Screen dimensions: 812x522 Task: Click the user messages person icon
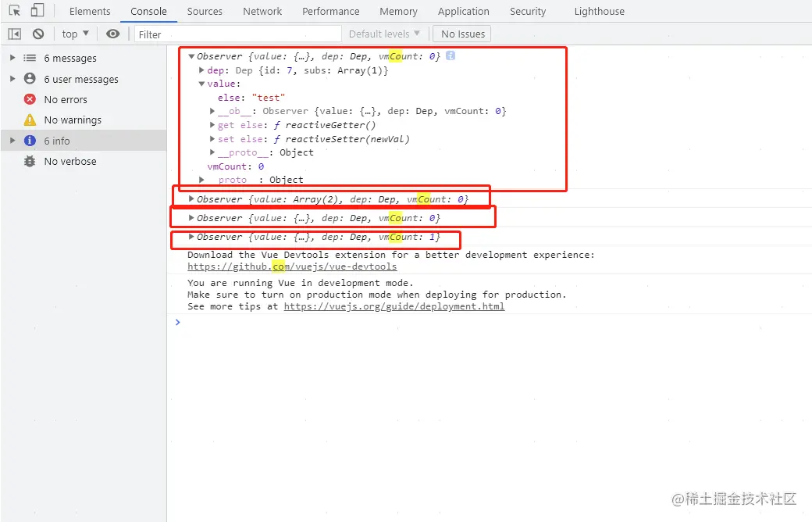coord(30,78)
